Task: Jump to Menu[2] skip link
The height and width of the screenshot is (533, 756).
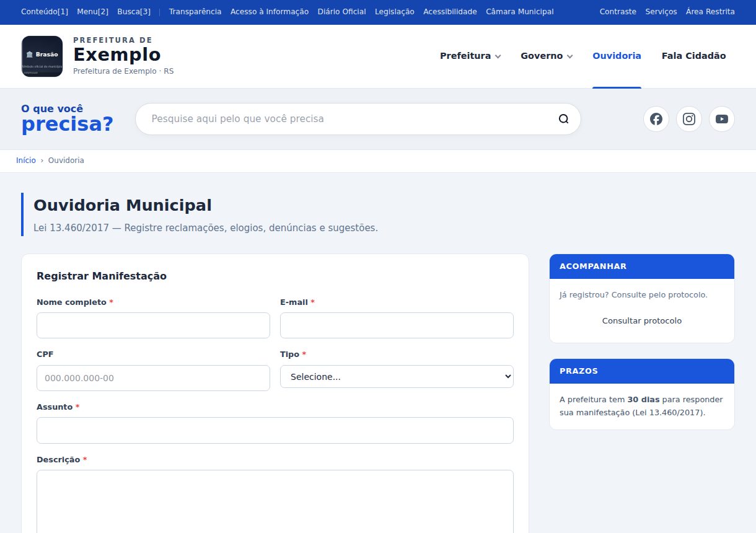Action: coord(92,12)
